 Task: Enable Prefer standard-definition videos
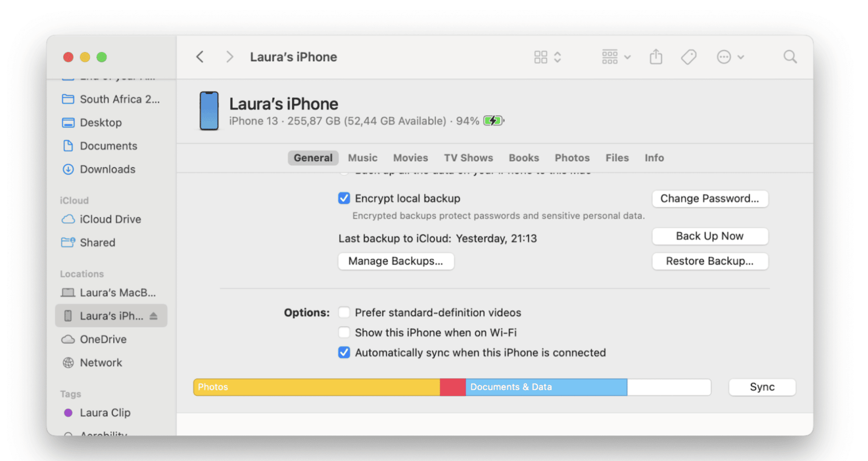point(344,312)
